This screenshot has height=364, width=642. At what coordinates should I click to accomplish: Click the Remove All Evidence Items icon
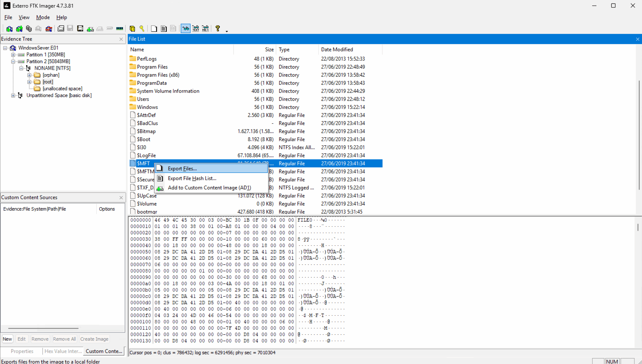[49, 29]
